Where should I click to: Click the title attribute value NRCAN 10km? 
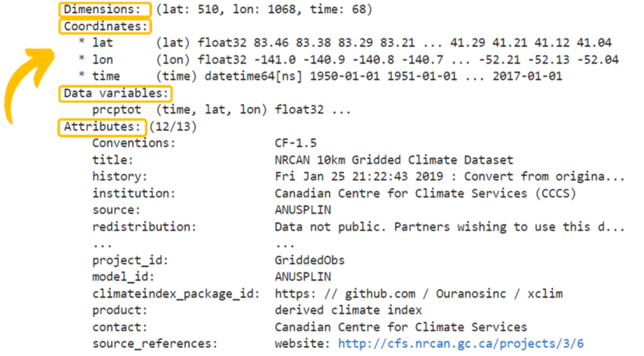394,159
